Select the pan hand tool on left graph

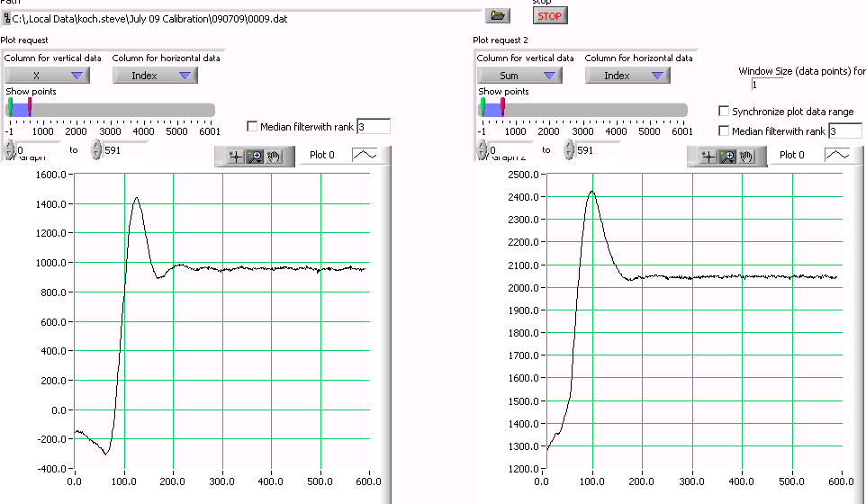click(274, 156)
